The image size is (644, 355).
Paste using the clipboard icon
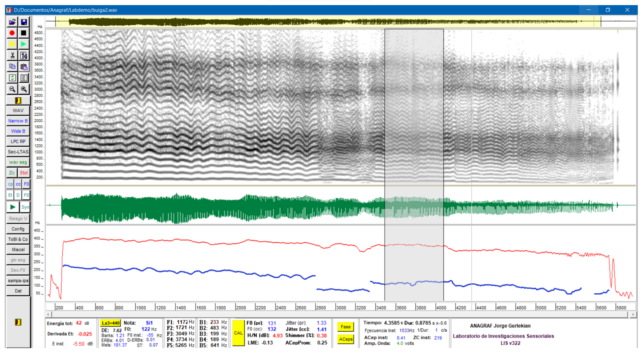click(x=24, y=67)
